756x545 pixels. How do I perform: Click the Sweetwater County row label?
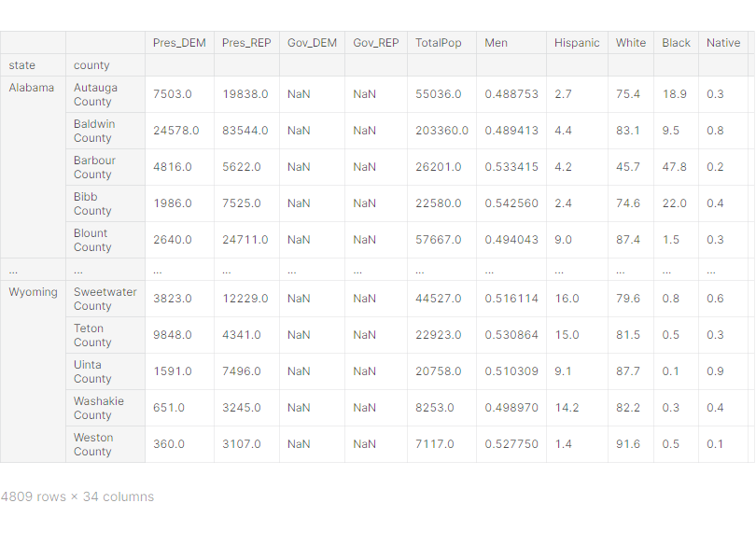(105, 299)
